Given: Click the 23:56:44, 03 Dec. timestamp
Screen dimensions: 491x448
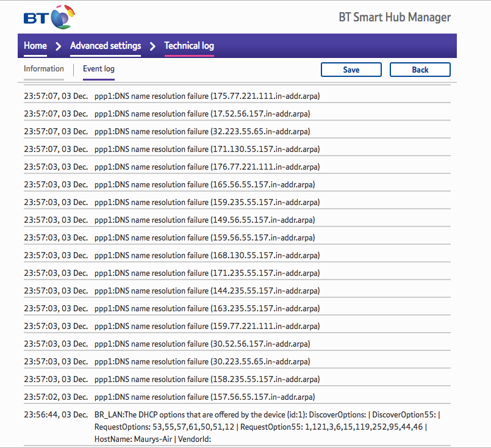Looking at the screenshot, I should [x=56, y=415].
